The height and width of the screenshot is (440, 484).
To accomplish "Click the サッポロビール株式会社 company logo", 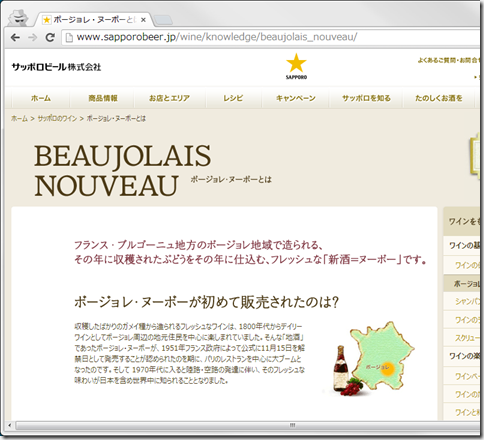I will coord(56,67).
